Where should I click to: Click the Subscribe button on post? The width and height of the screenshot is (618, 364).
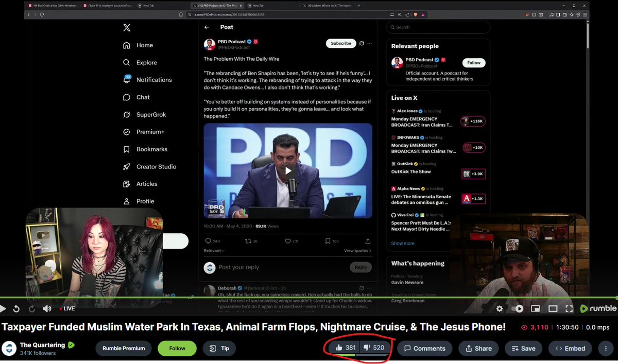[x=341, y=43]
